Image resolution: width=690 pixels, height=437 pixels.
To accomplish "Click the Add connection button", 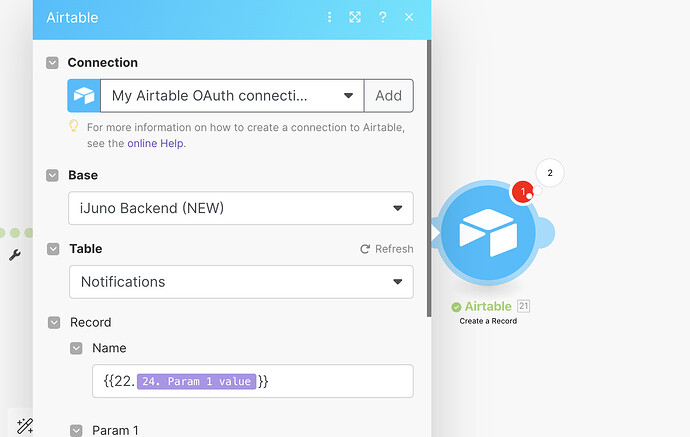I will tap(389, 95).
